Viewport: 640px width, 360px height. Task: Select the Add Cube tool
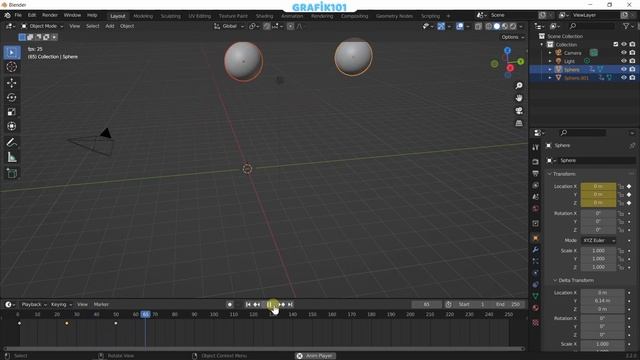[x=11, y=173]
